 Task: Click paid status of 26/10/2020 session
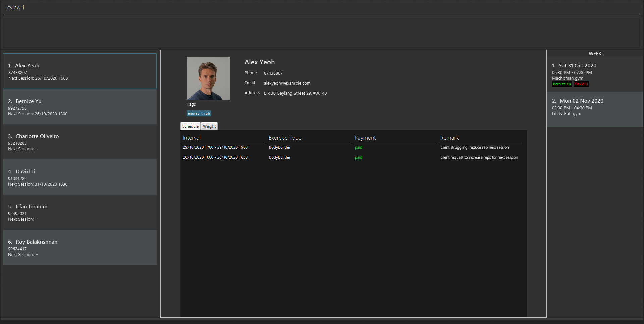[x=359, y=157]
